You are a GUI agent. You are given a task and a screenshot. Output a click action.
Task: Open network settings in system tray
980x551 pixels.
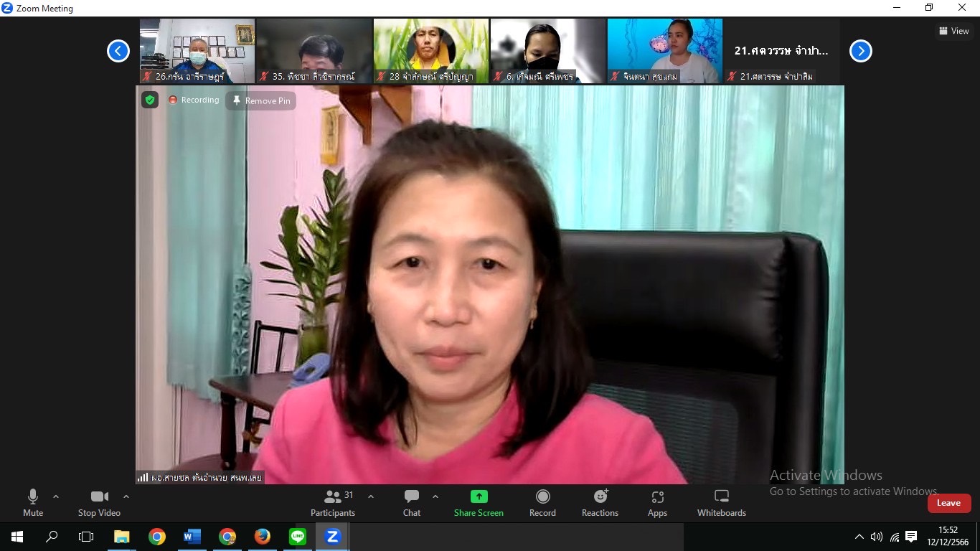click(x=895, y=537)
